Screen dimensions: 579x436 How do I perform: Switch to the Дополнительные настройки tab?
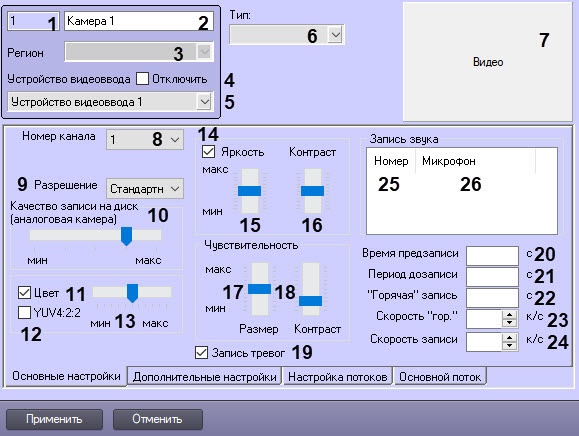[x=205, y=377]
